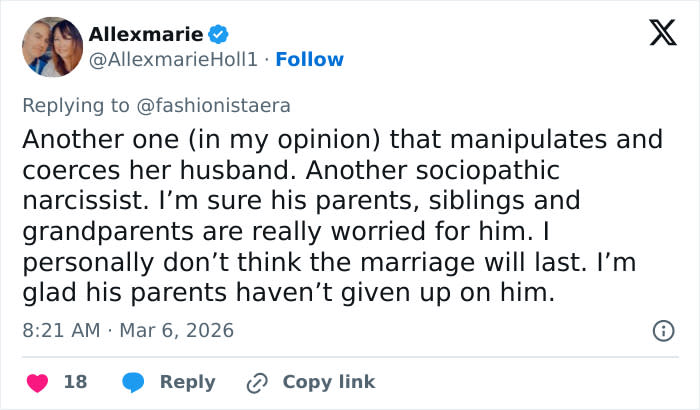Screen dimensions: 700x410
Task: Click the phrase "narcissist" in the tweet
Action: 79,200
